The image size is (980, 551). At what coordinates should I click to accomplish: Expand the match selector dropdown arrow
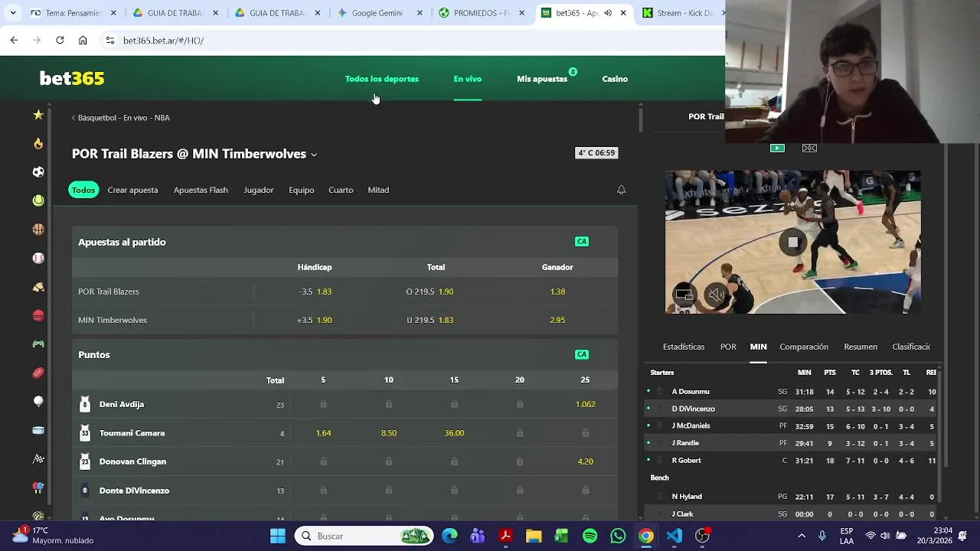pos(314,155)
